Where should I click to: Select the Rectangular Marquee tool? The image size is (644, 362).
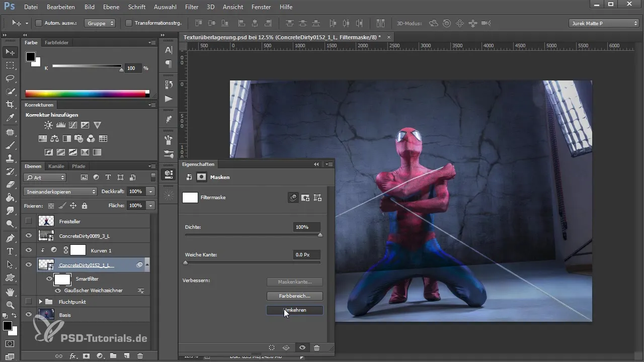pos(10,65)
